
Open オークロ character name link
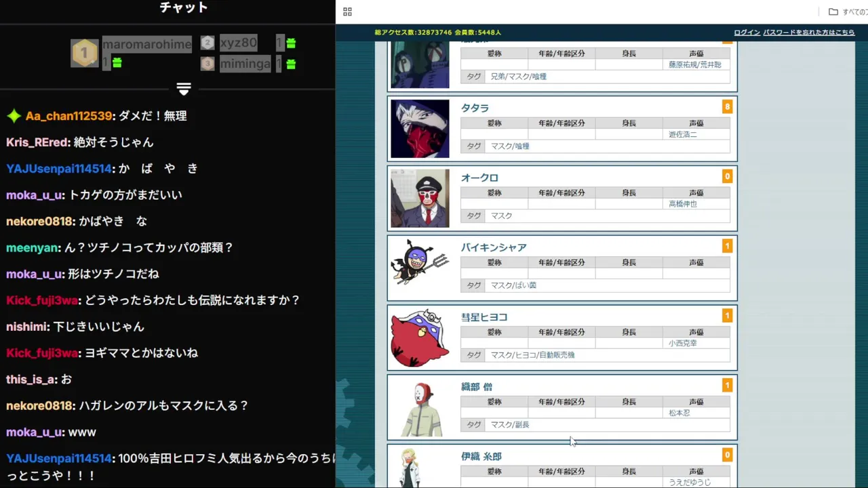(479, 178)
